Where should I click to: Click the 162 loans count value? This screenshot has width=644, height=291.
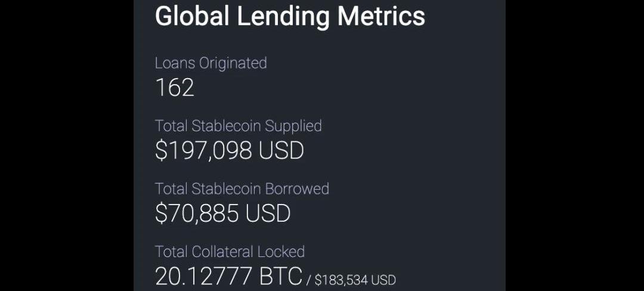[x=175, y=88]
